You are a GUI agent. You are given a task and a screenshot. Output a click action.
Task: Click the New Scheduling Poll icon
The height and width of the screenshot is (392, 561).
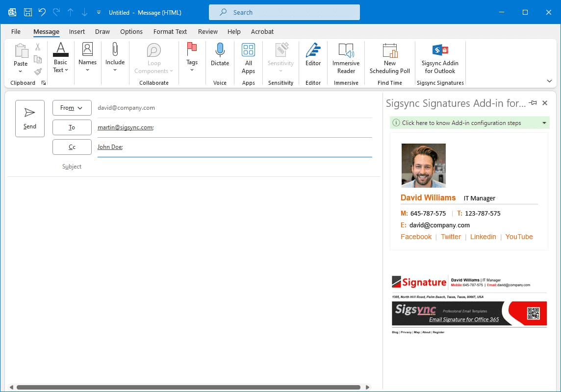390,50
